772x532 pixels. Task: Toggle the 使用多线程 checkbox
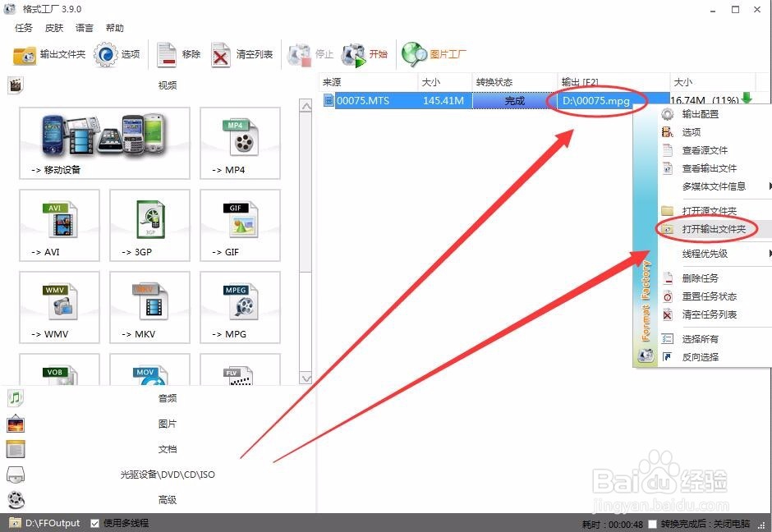point(95,523)
